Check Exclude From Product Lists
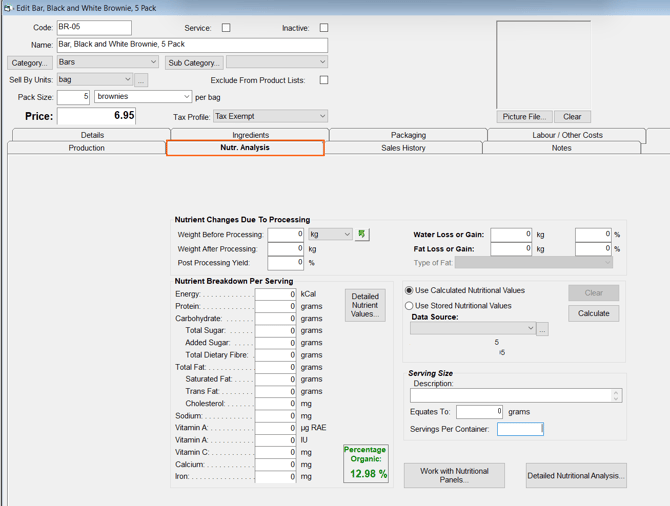 (324, 80)
